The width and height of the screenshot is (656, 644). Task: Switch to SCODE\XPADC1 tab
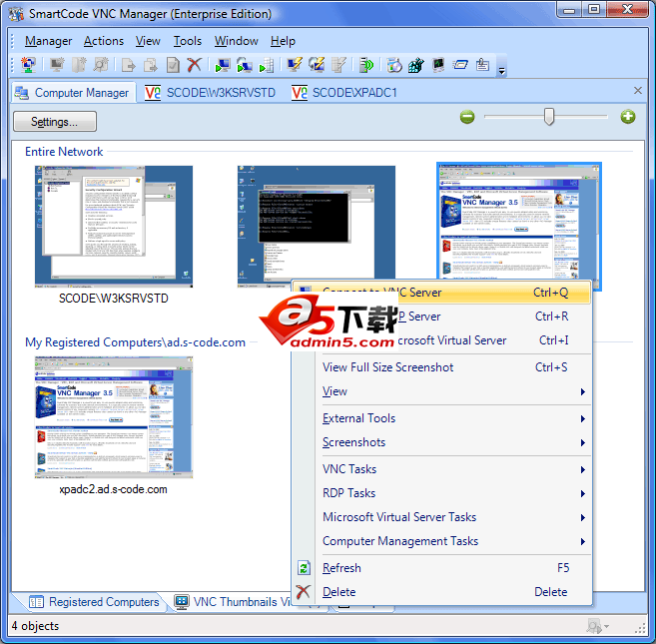pos(344,93)
